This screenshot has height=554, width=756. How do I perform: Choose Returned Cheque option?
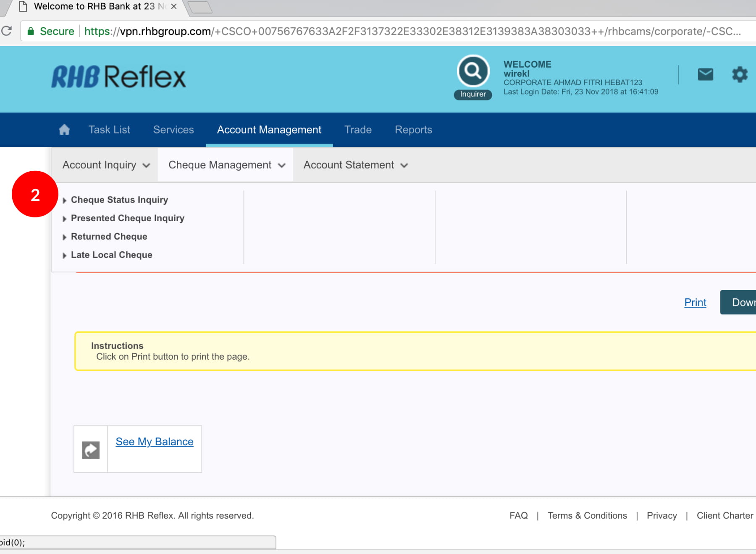[x=109, y=237]
